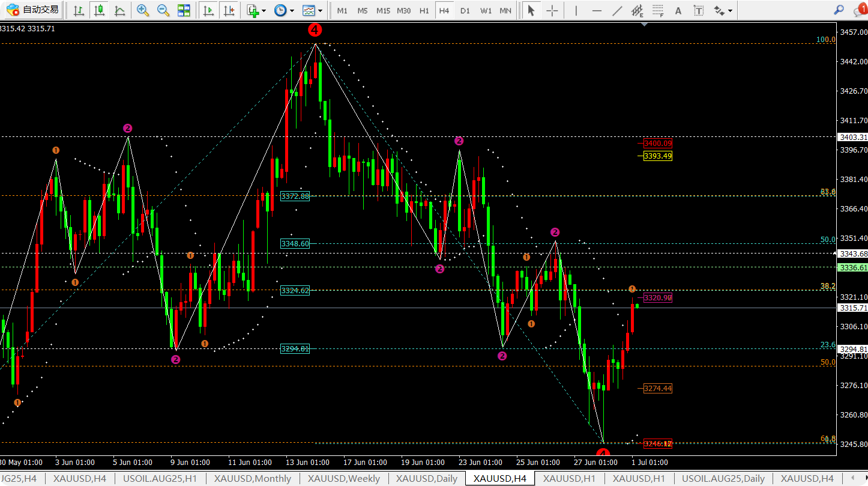Click the 3320.90 price label
The height and width of the screenshot is (486, 868).
(x=657, y=298)
